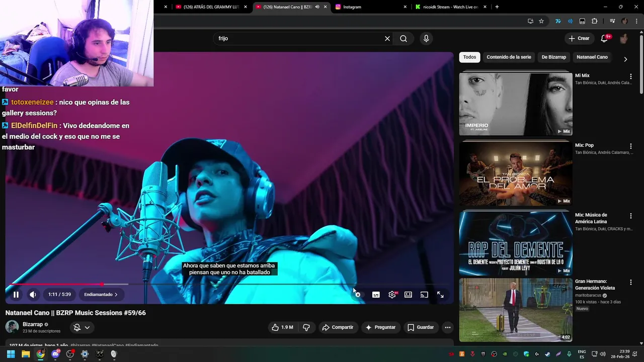644x362 pixels.
Task: Open the Bizarrap channel avatar
Action: point(12,327)
